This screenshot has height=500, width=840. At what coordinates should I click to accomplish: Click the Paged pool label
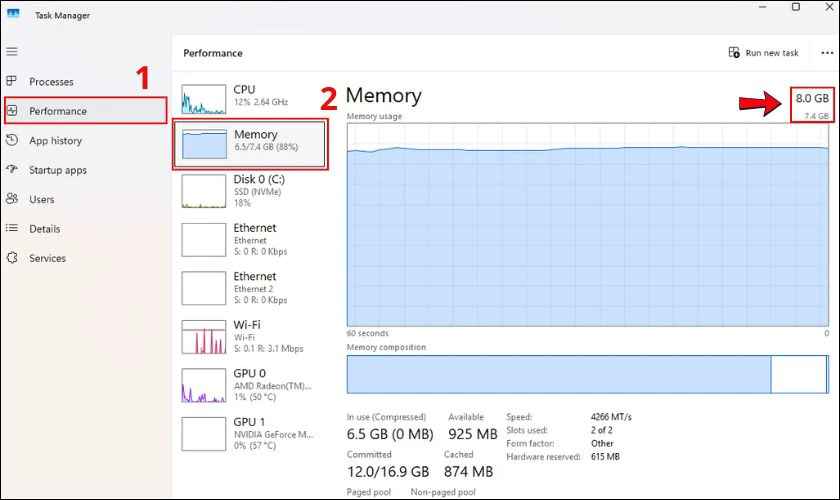pyautogui.click(x=369, y=492)
